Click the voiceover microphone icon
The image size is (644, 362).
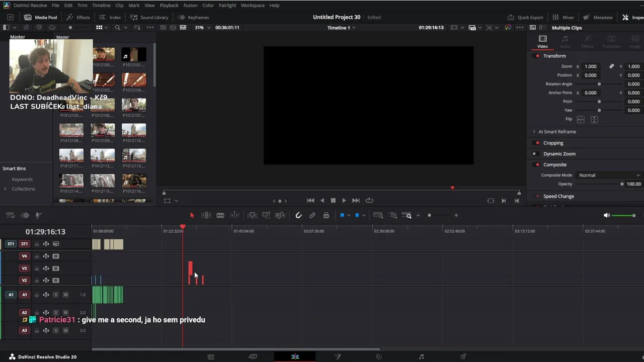(x=38, y=215)
